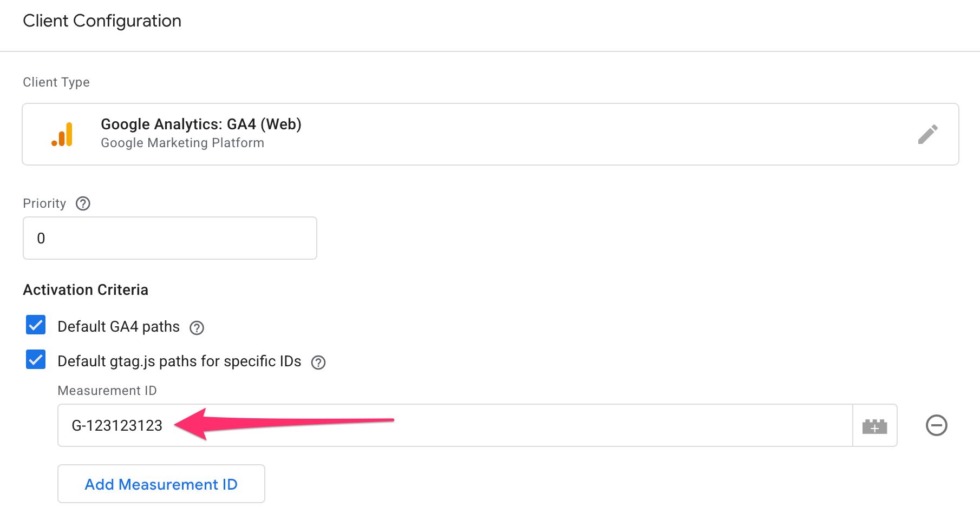The height and width of the screenshot is (514, 980).
Task: Click the Add Measurement ID button
Action: (x=161, y=484)
